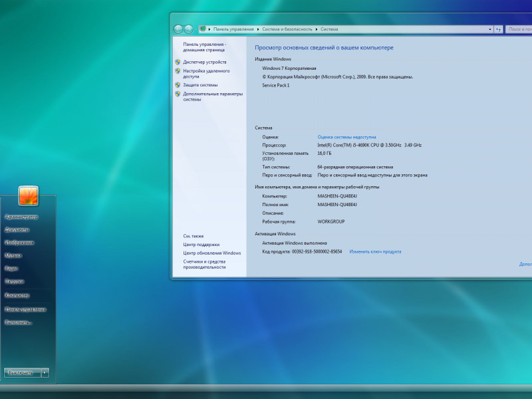532x399 pixels.
Task: Click the Выключить shutdown button
Action: pos(23,372)
